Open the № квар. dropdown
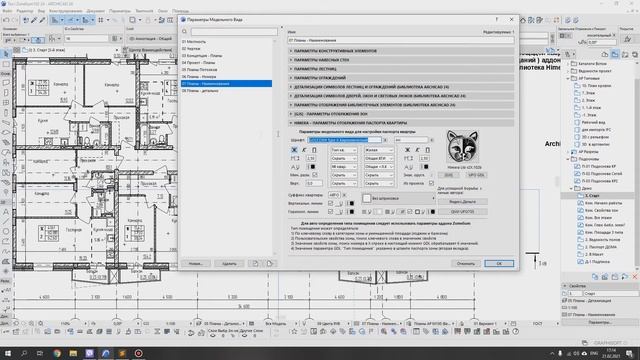Viewport: 640px width, 360px height. click(344, 167)
